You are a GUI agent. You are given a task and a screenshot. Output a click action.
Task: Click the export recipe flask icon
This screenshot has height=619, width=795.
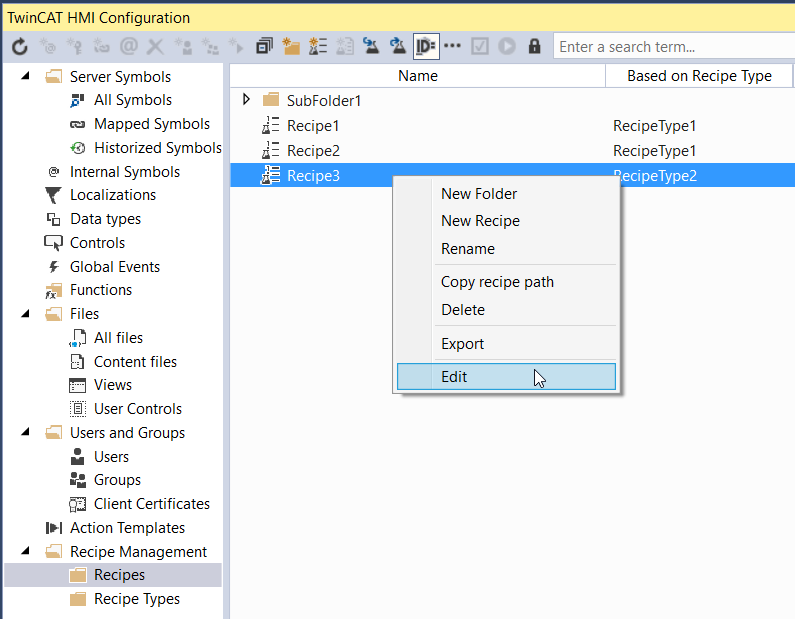pyautogui.click(x=398, y=47)
